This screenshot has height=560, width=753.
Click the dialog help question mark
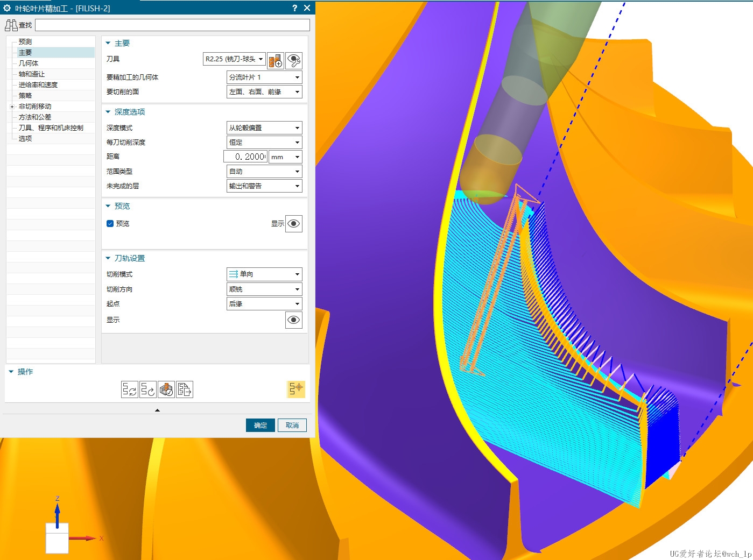click(x=294, y=8)
